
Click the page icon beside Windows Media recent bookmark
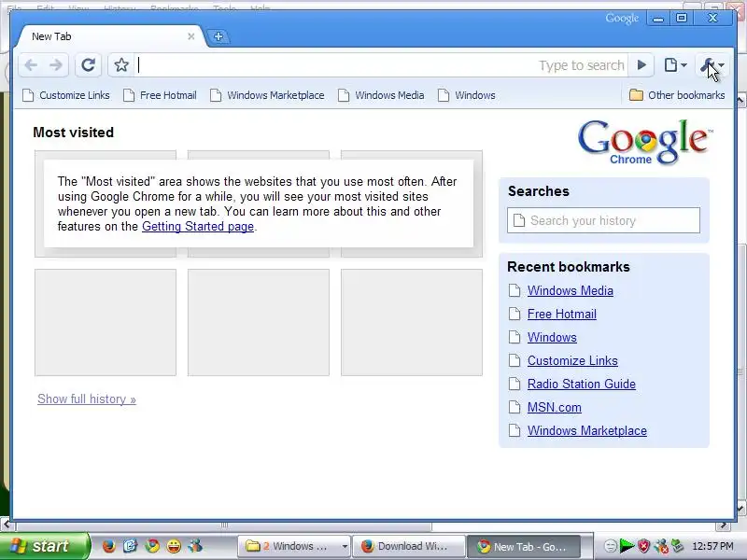pyautogui.click(x=514, y=290)
